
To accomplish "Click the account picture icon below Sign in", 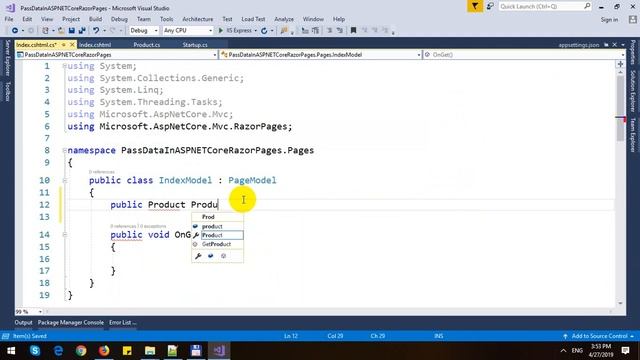I will pyautogui.click(x=633, y=19).
